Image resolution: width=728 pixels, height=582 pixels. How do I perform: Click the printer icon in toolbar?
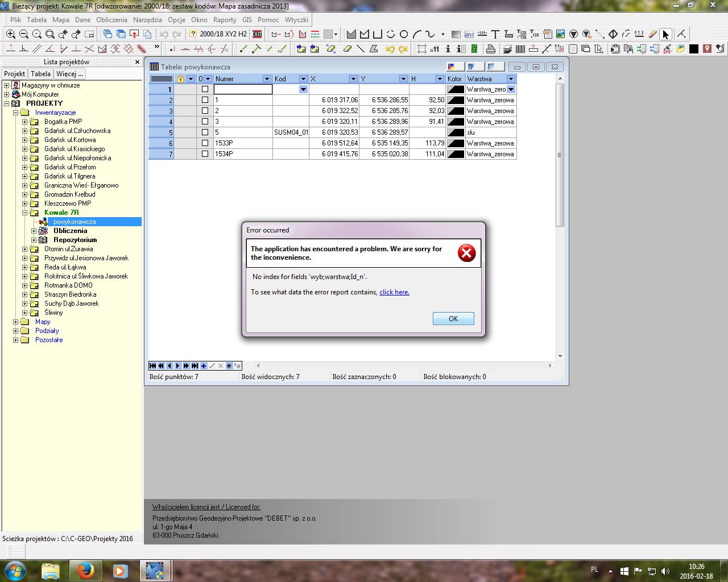click(x=490, y=49)
